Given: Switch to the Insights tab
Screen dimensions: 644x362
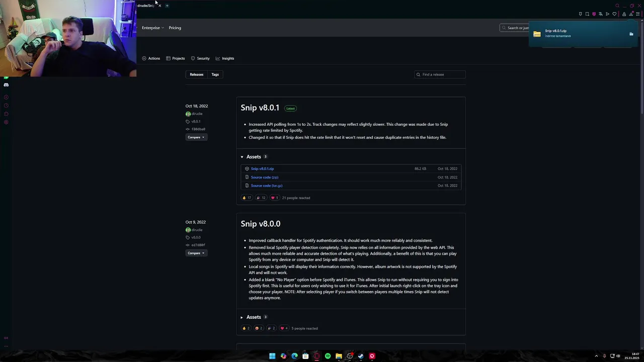Looking at the screenshot, I should pyautogui.click(x=225, y=58).
